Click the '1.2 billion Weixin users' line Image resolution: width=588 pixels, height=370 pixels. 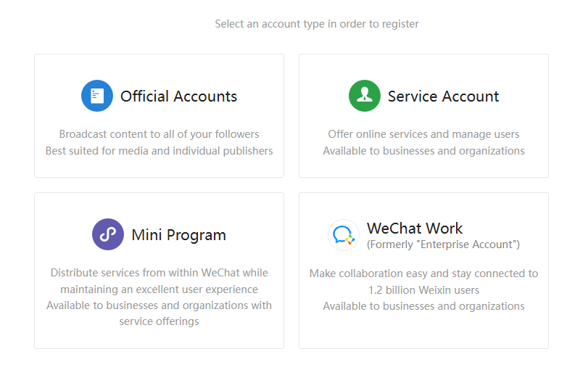point(423,290)
